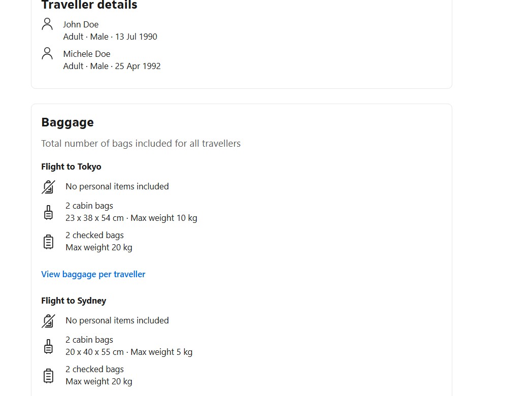Click the checked bag icon for the Tokyo flight

[x=48, y=242]
